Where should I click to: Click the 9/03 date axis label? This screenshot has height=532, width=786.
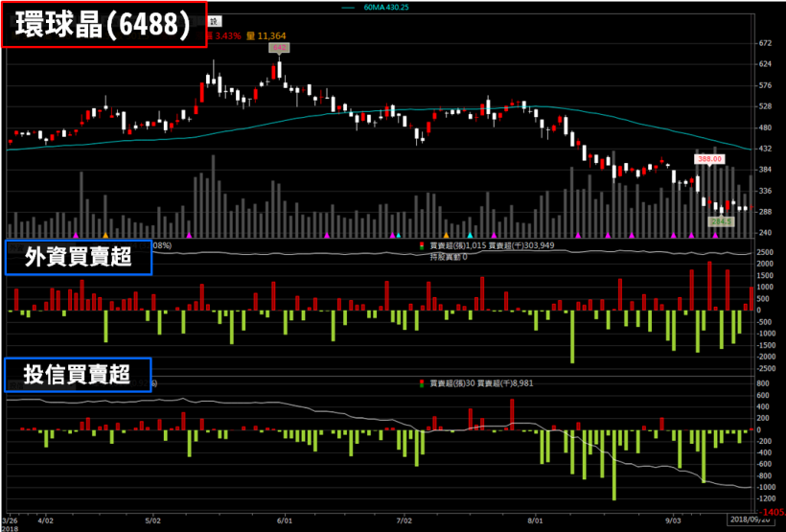pos(672,520)
